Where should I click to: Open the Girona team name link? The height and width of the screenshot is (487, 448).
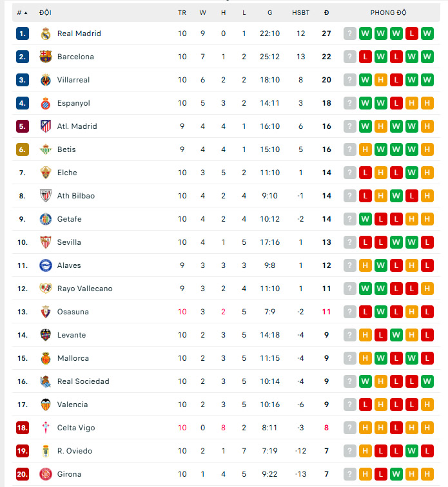[x=69, y=474]
